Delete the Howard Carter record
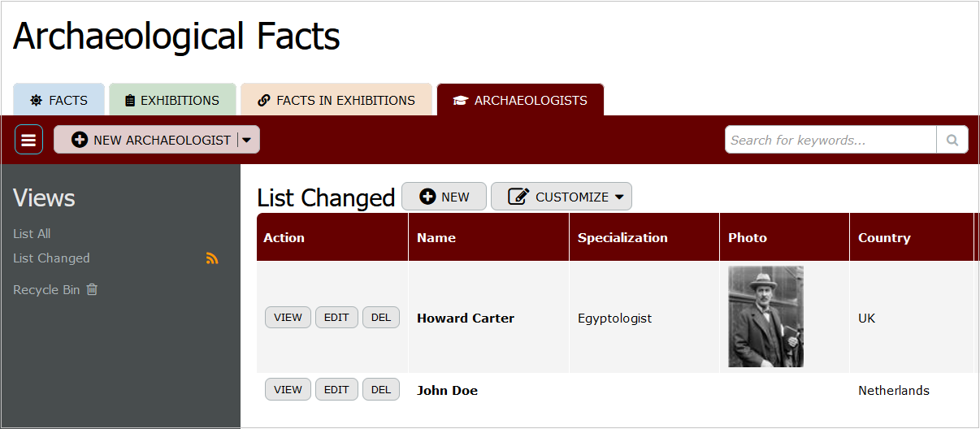The image size is (980, 429). 381,318
